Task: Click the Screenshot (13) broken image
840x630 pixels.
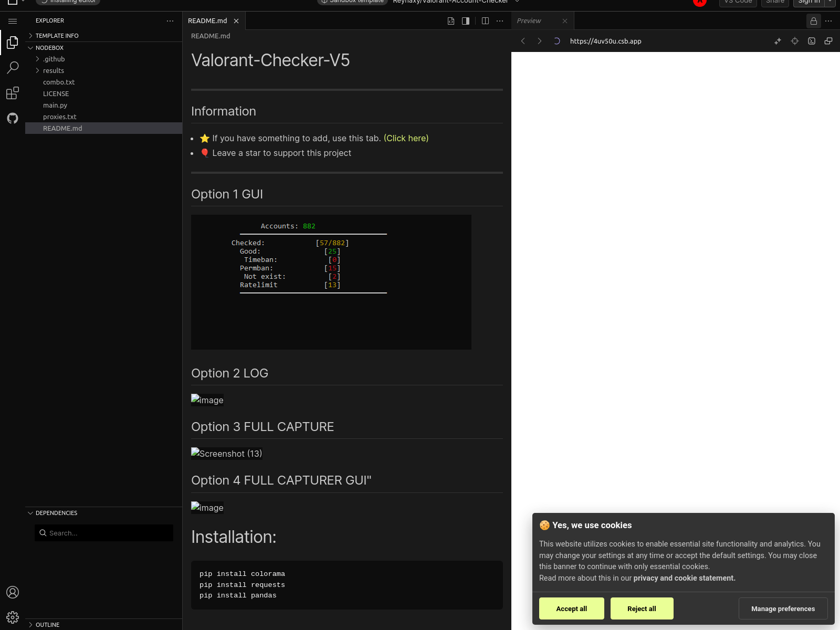Action: (x=227, y=454)
